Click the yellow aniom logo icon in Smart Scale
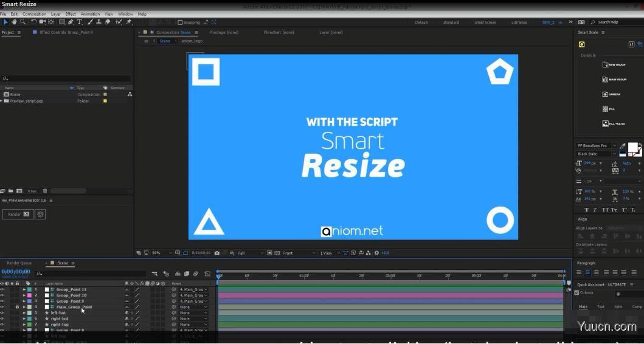Screen dimensions: 644x344 581,44
